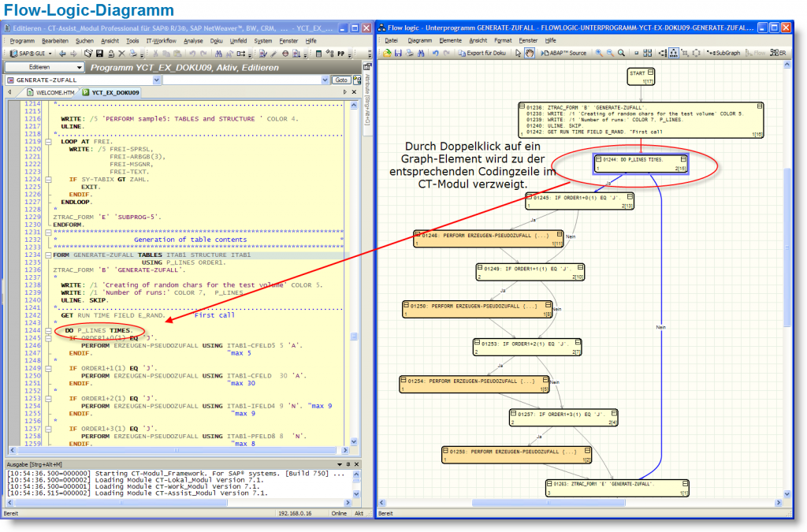The height and width of the screenshot is (532, 807).
Task: Open the Editieren mode dropdown
Action: tap(79, 68)
